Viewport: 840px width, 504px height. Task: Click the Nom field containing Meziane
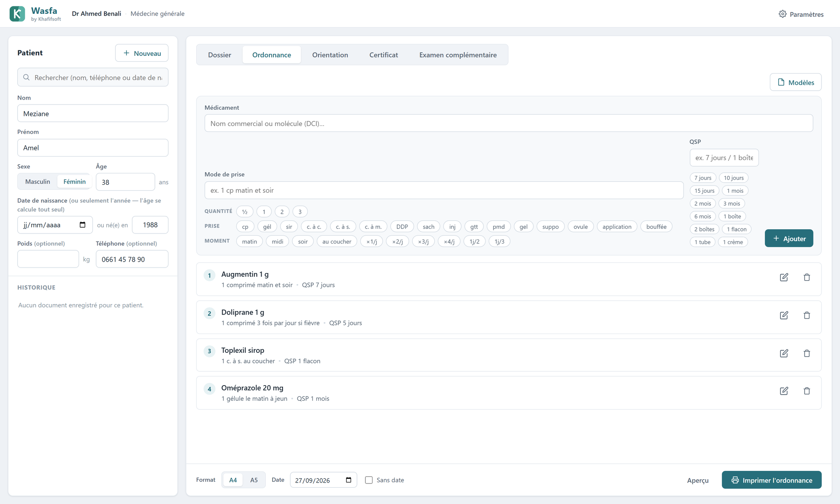(x=93, y=113)
